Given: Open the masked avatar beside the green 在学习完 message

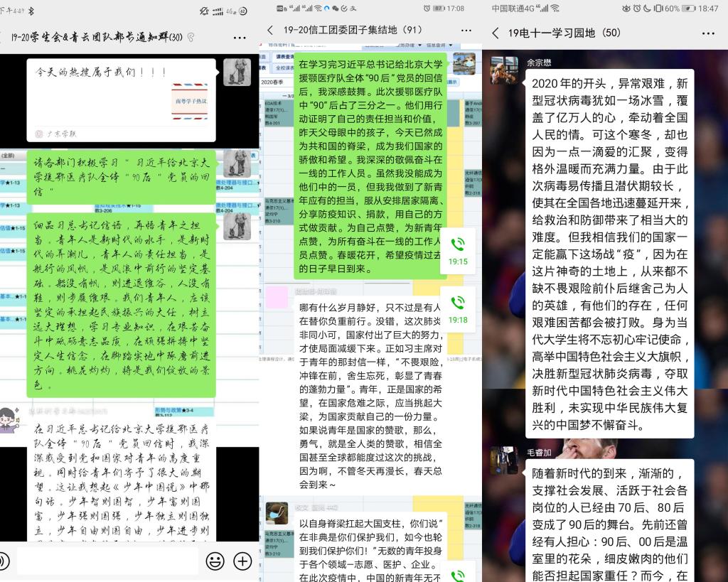Looking at the screenshot, I should point(464,63).
